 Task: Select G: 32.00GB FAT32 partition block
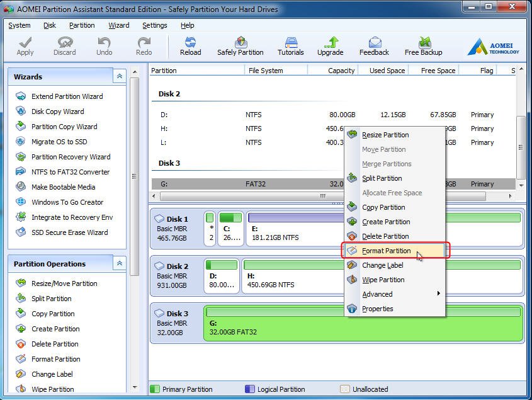click(x=363, y=324)
